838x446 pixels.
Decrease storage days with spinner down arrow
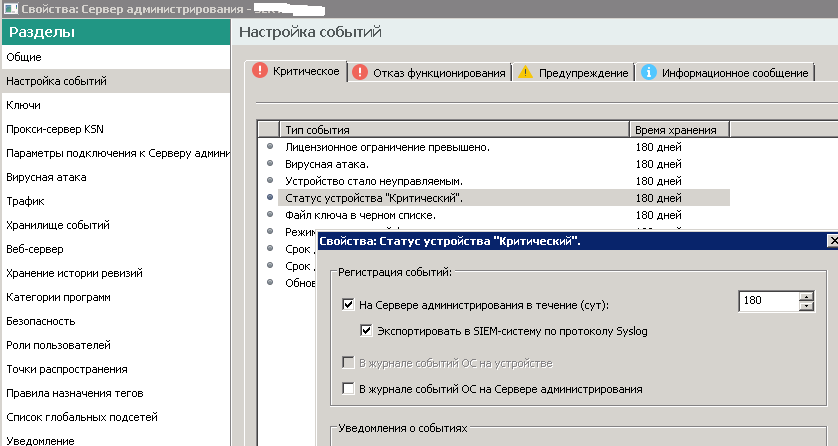tap(805, 307)
